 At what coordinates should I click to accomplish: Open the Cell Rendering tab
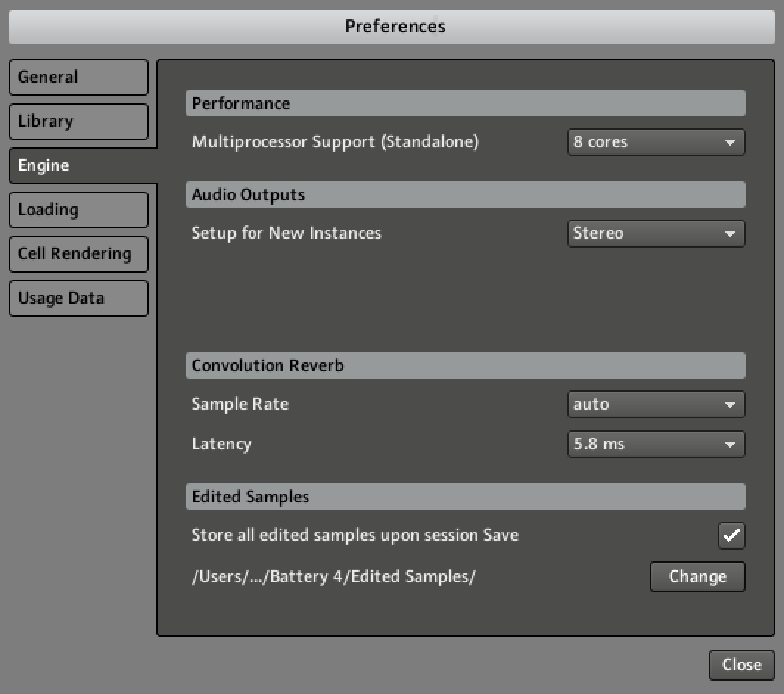click(x=78, y=254)
